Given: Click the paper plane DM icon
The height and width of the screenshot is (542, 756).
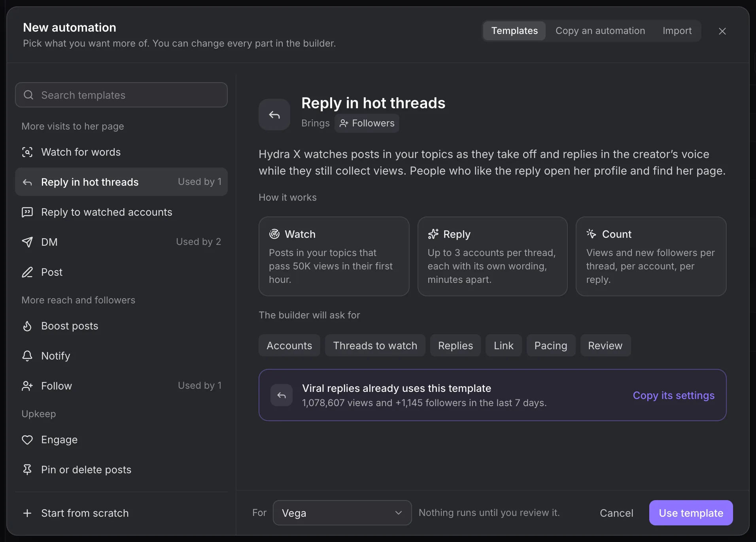Looking at the screenshot, I should click(27, 242).
